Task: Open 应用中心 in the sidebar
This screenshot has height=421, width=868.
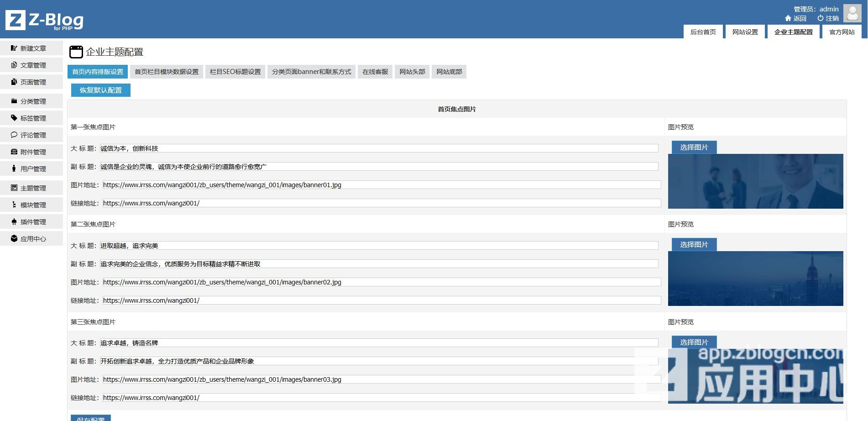Action: [x=31, y=238]
